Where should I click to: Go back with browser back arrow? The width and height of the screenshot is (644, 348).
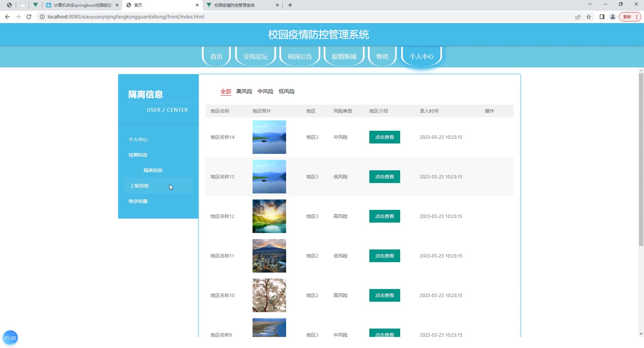[x=7, y=17]
